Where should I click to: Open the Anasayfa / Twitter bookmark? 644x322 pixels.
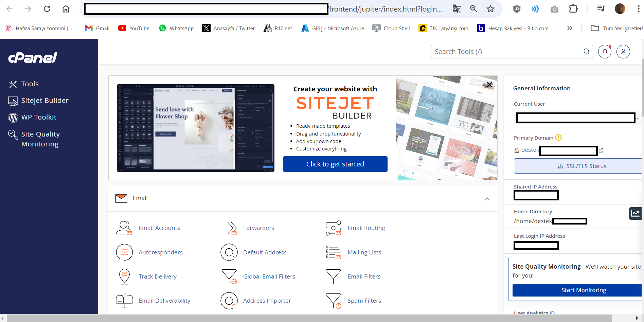(x=229, y=28)
